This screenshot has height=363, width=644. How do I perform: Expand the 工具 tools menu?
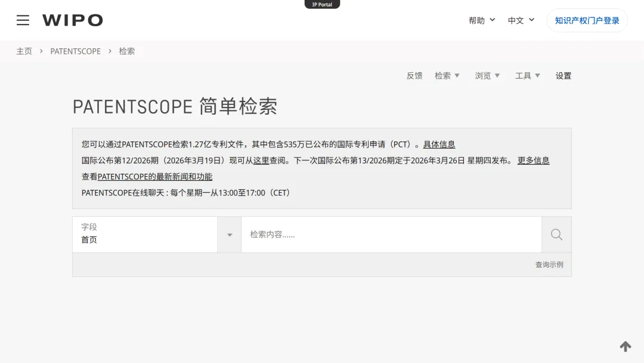coord(527,76)
